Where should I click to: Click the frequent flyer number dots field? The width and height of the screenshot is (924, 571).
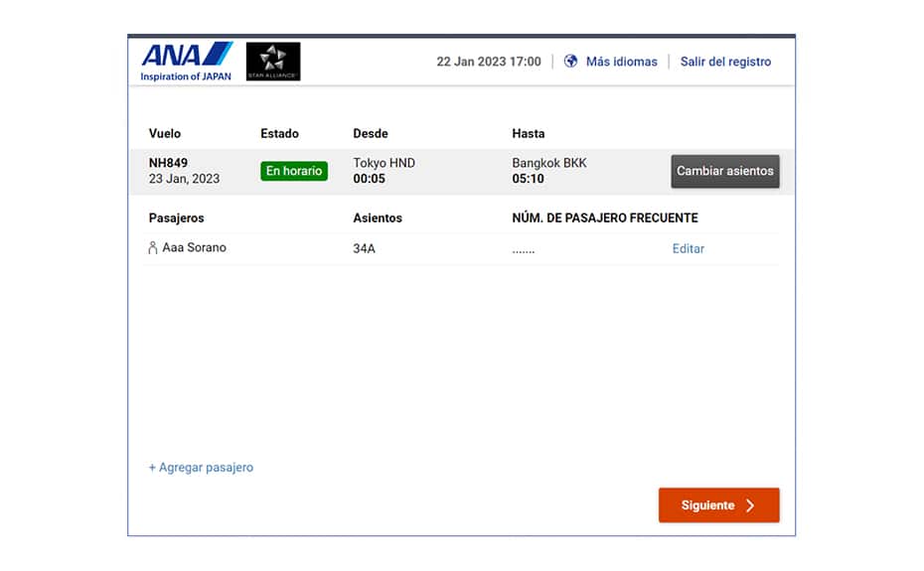coord(524,251)
